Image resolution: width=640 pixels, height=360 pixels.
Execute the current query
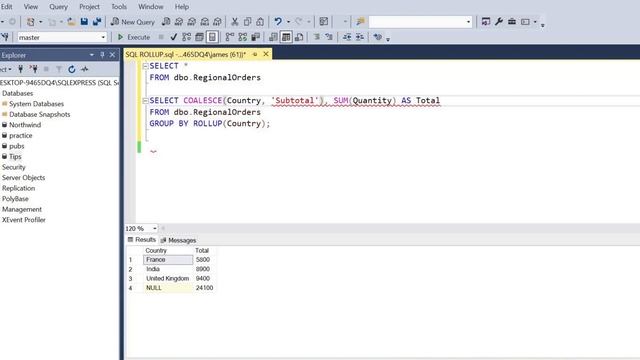[134, 37]
